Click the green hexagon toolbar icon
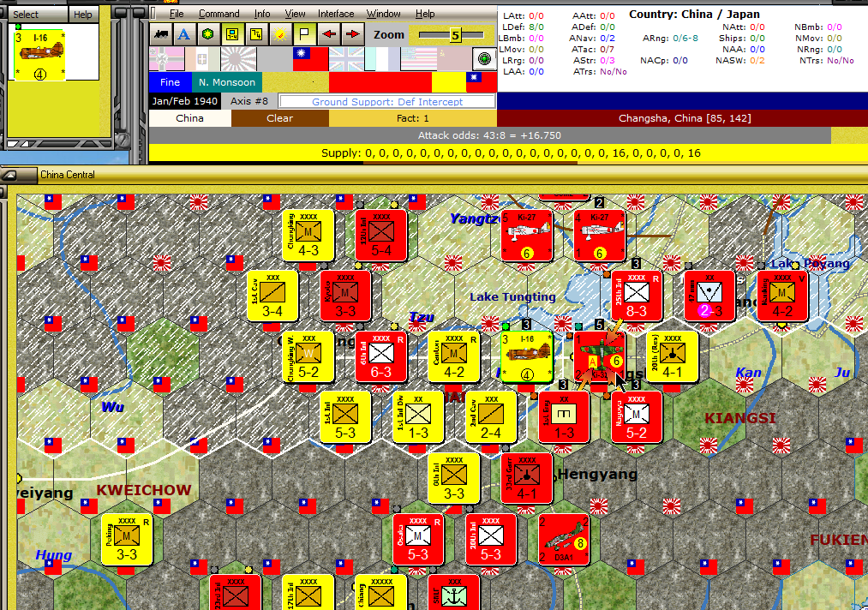The image size is (868, 610). tap(207, 34)
